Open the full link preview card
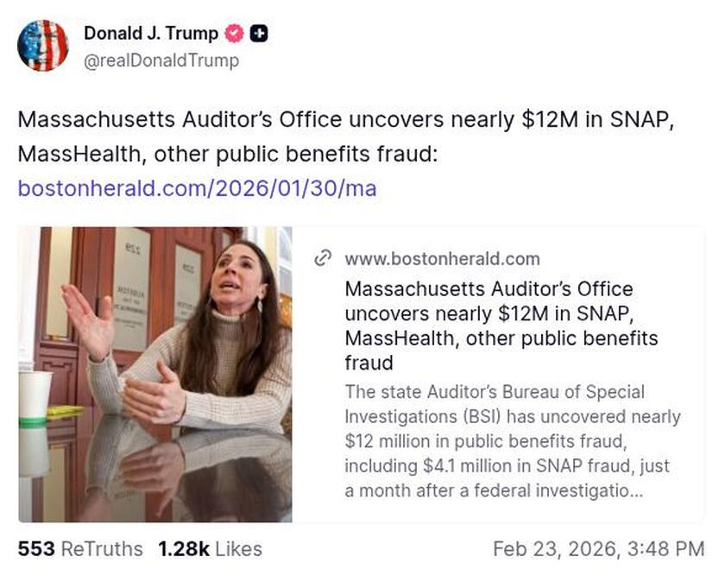Screen dimensions: 725x588 [362, 370]
